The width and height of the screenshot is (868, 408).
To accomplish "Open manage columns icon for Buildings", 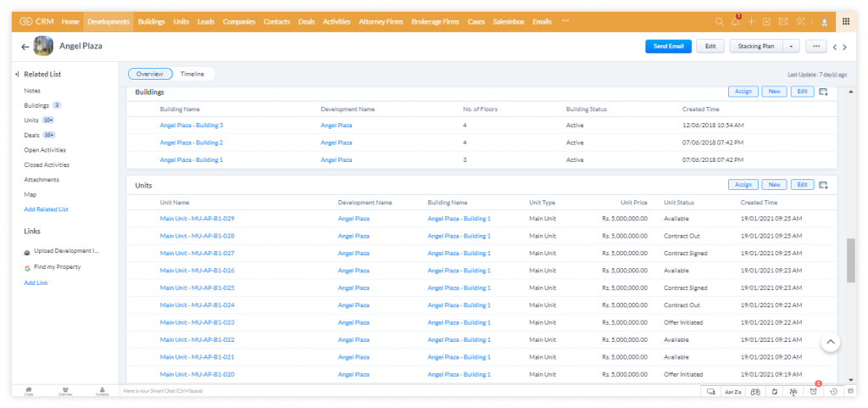I will pos(823,92).
